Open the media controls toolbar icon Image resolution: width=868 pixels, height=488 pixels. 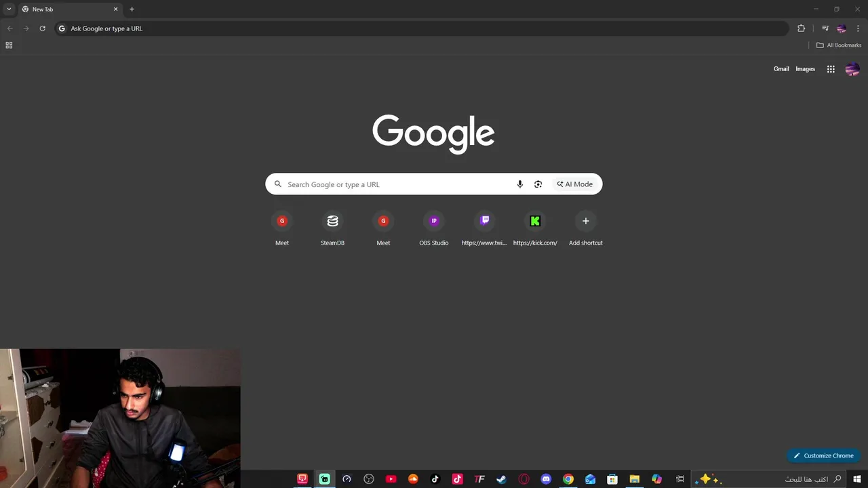pos(825,28)
